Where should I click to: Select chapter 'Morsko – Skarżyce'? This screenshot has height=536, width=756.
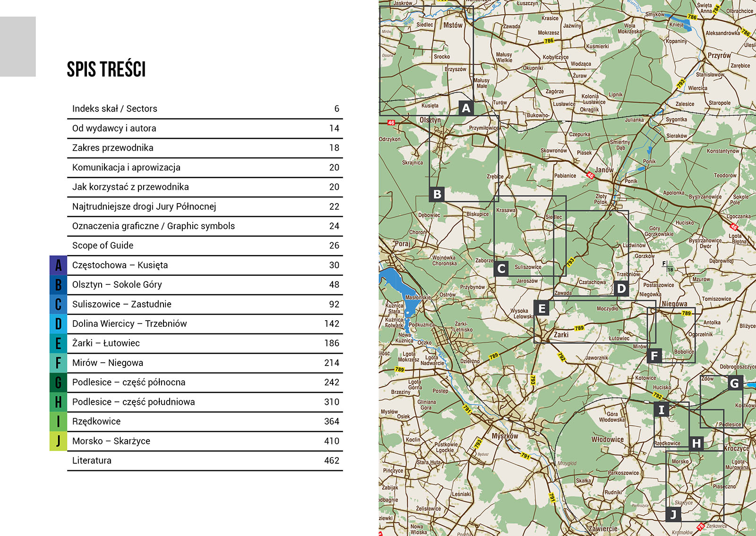pos(205,441)
